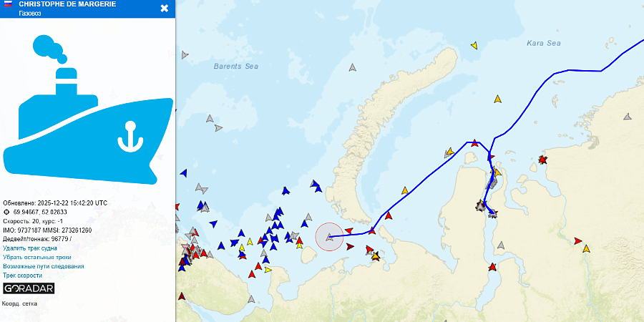Click the GORADAR logo
644x322 pixels.
tap(29, 288)
